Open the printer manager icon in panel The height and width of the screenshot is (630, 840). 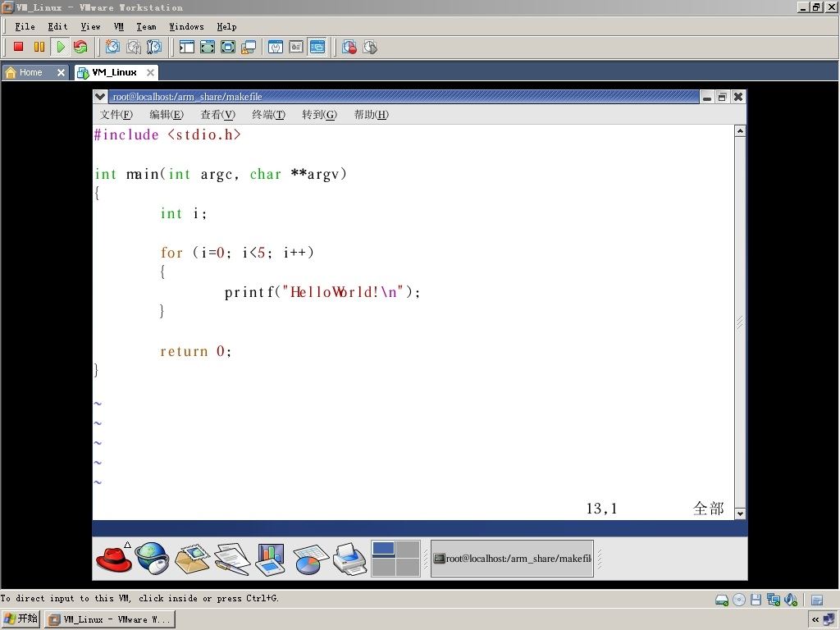[x=349, y=559]
